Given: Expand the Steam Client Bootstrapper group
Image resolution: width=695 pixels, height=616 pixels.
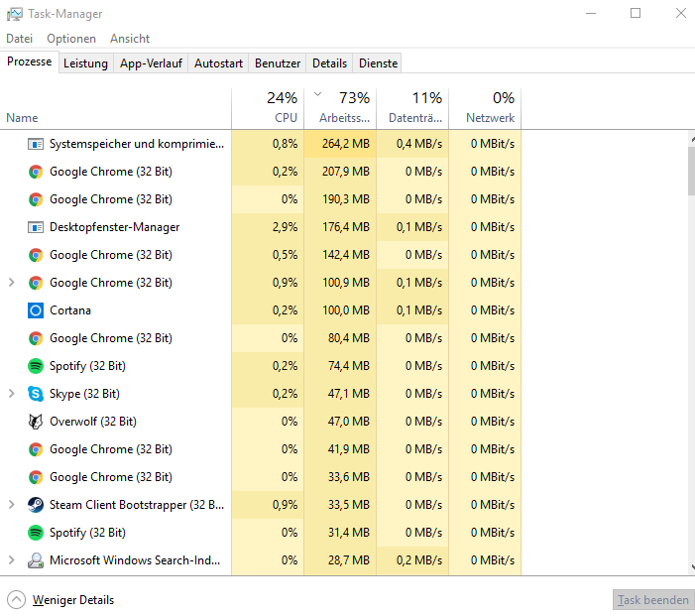Looking at the screenshot, I should (x=12, y=505).
